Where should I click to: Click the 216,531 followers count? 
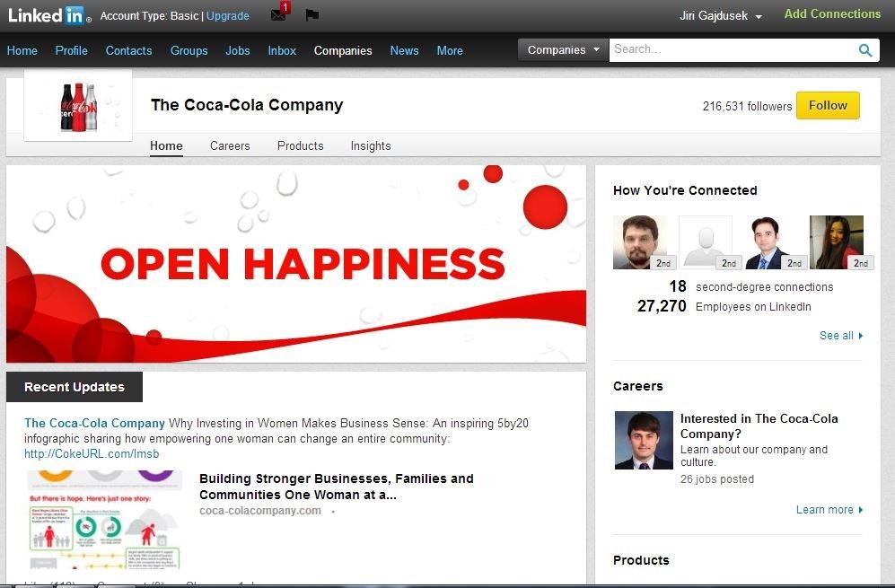(747, 106)
